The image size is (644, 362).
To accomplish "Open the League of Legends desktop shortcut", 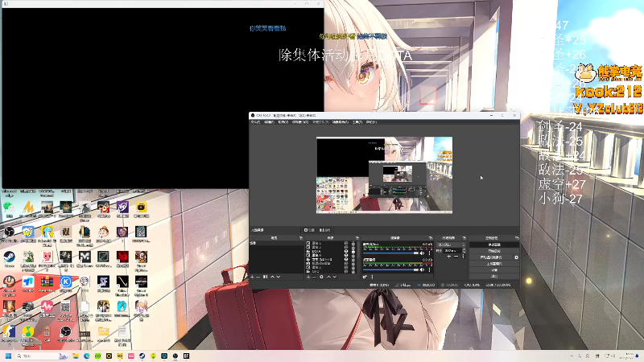I will click(85, 234).
